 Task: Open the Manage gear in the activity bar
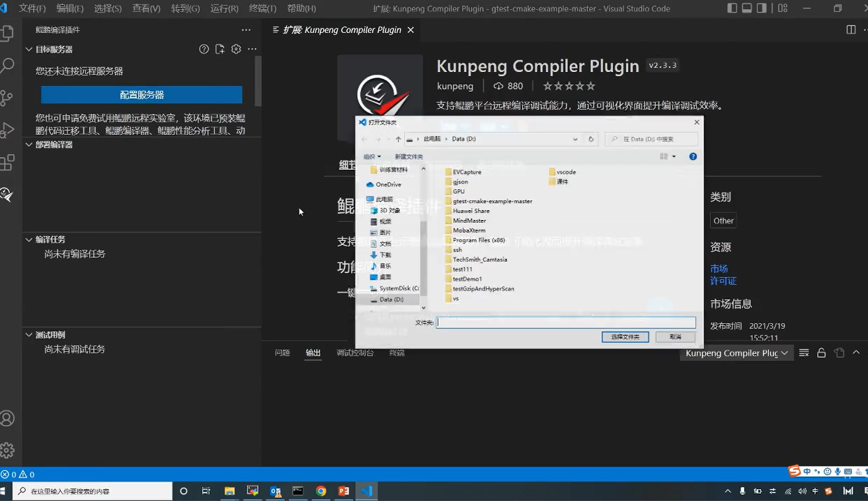[x=7, y=451]
